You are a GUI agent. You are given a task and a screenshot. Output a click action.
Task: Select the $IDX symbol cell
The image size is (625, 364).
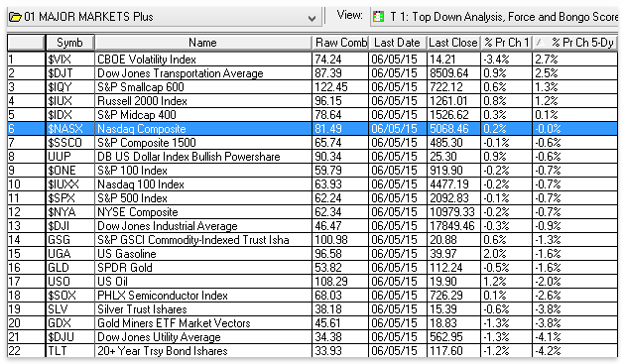tap(70, 115)
